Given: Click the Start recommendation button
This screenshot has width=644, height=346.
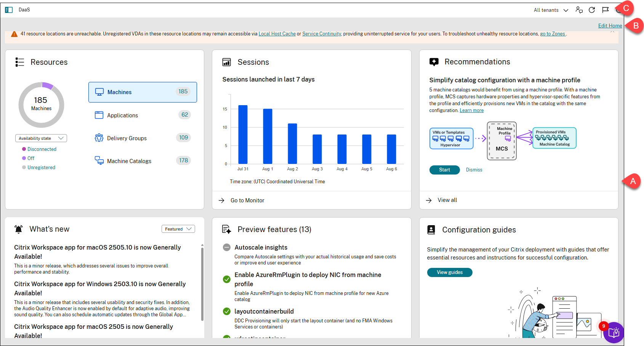Looking at the screenshot, I should coord(444,170).
